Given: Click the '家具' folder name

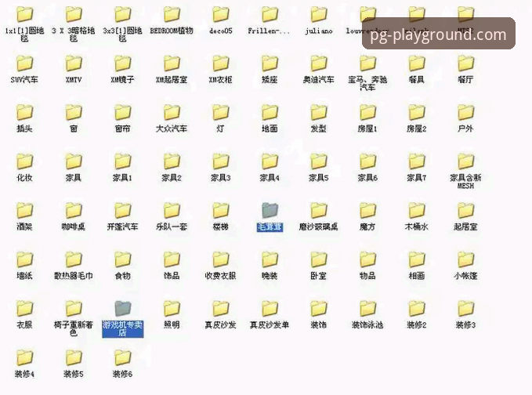Looking at the screenshot, I should coord(74,177).
